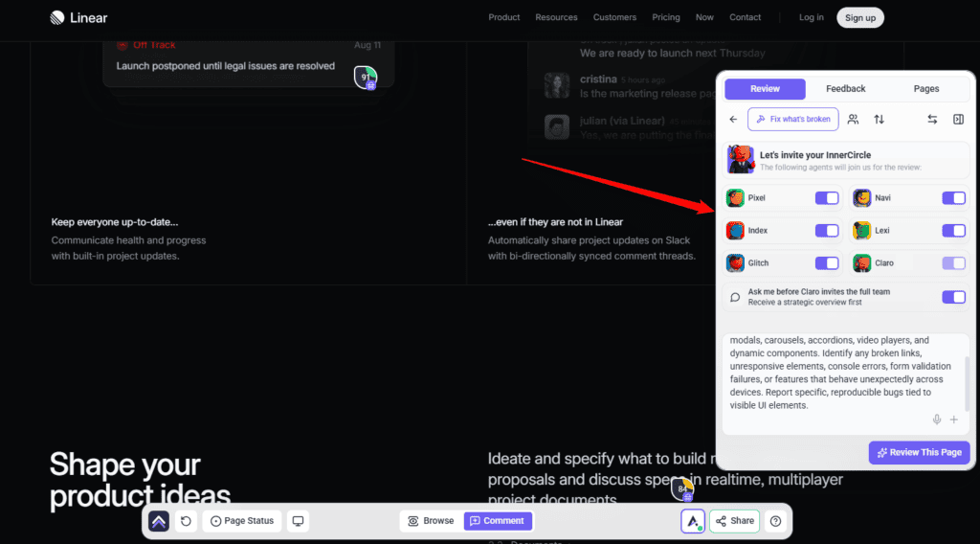The image size is (980, 544).
Task: Select the Browse mode button
Action: pyautogui.click(x=432, y=521)
